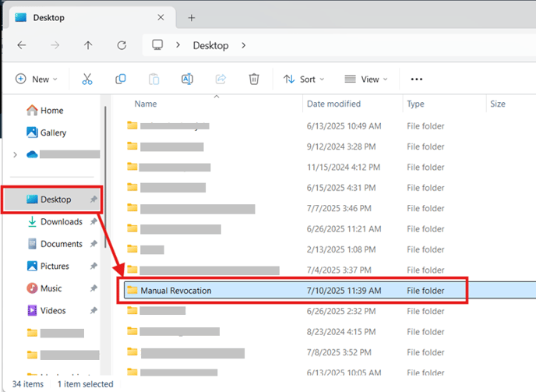Sort by the Name column header

pos(146,104)
